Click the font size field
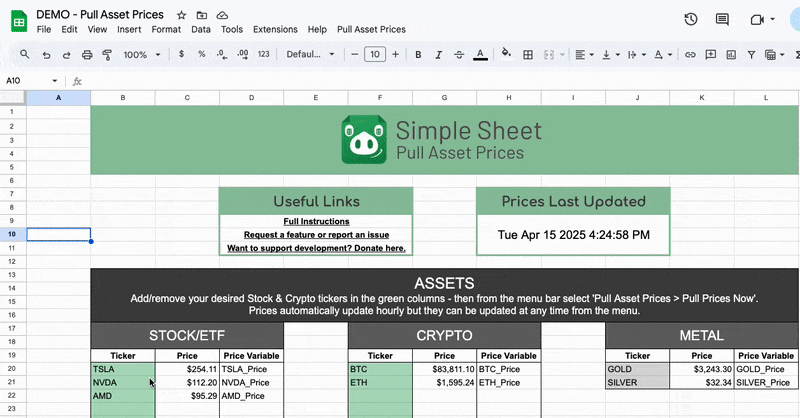Screen dimensions: 800x418 [x=375, y=54]
